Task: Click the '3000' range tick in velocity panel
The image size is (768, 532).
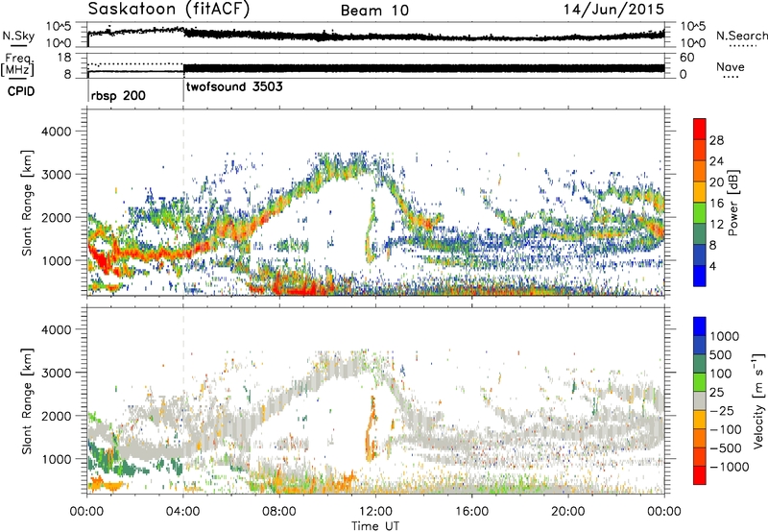Action: point(56,373)
